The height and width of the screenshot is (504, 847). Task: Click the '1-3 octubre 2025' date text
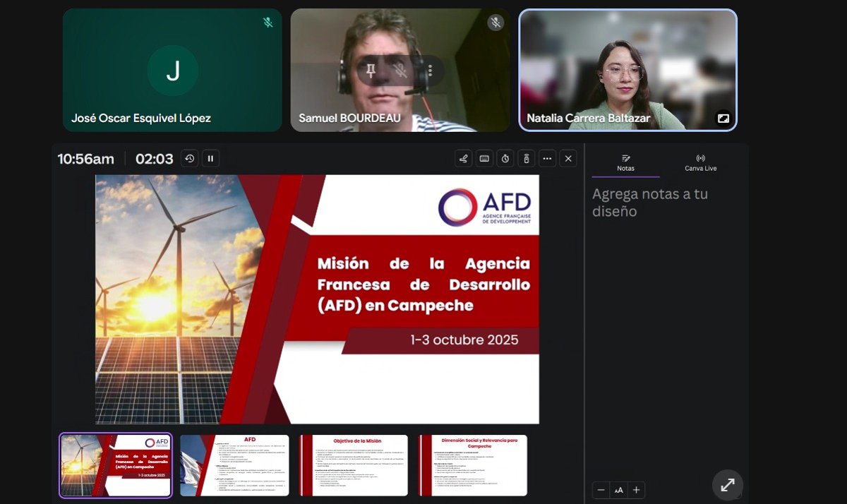click(464, 340)
